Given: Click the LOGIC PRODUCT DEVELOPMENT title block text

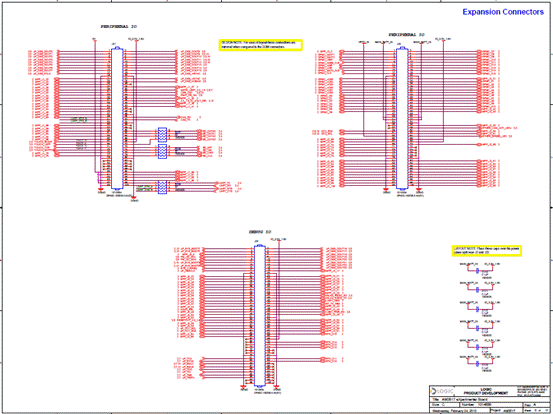Looking at the screenshot, I should [x=486, y=391].
